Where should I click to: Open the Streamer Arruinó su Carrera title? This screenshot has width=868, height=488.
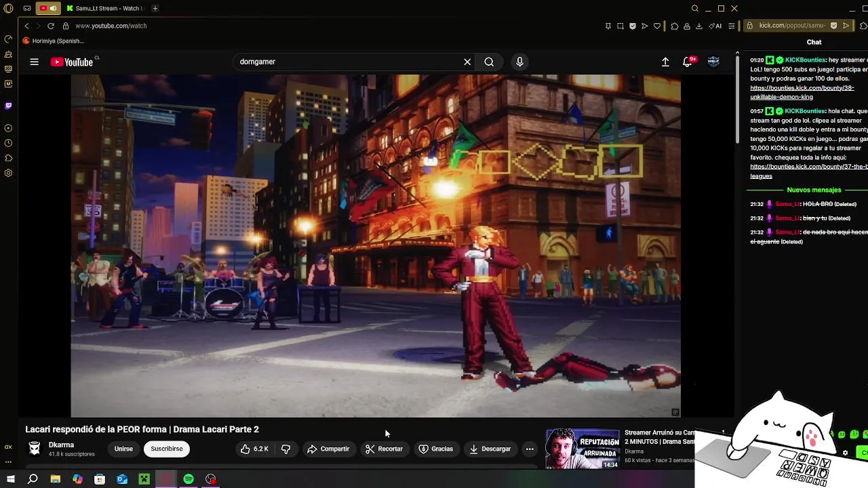(x=660, y=437)
